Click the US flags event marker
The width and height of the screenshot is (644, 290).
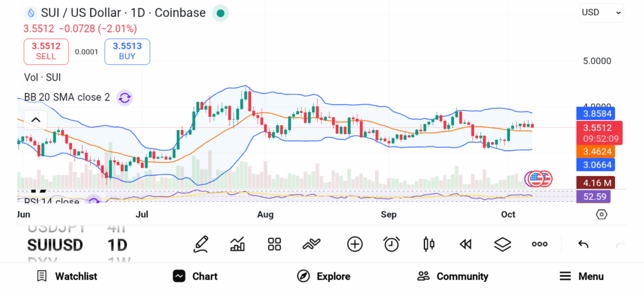tap(539, 179)
